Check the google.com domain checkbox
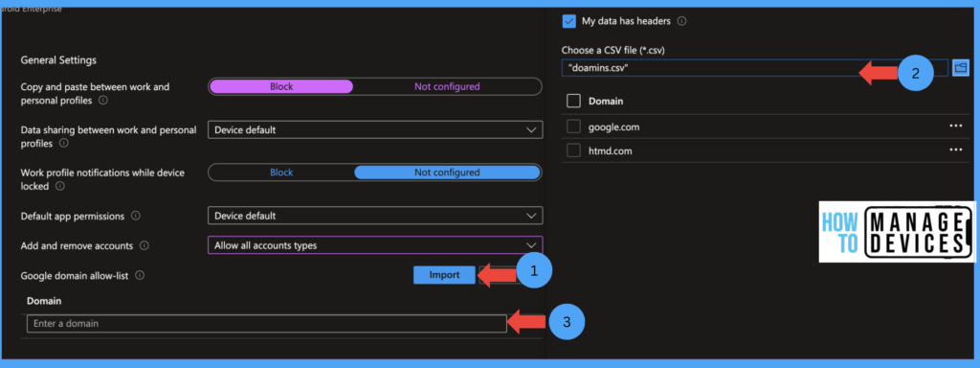This screenshot has height=368, width=980. point(574,127)
